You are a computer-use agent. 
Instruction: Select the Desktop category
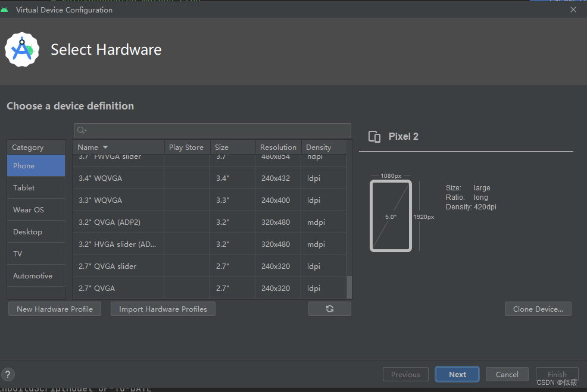tap(36, 232)
